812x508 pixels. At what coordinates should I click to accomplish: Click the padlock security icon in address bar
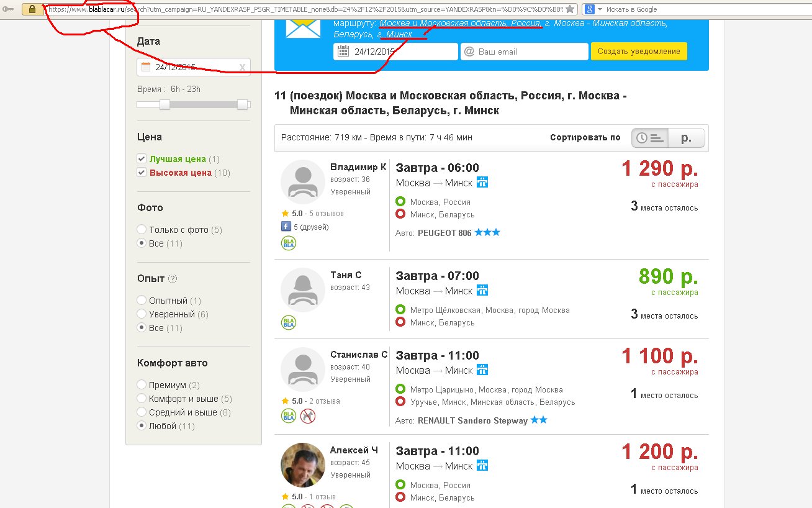click(x=32, y=9)
